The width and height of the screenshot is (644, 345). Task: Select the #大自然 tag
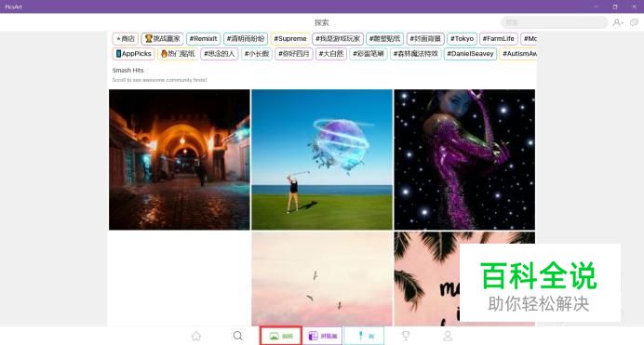coord(331,54)
